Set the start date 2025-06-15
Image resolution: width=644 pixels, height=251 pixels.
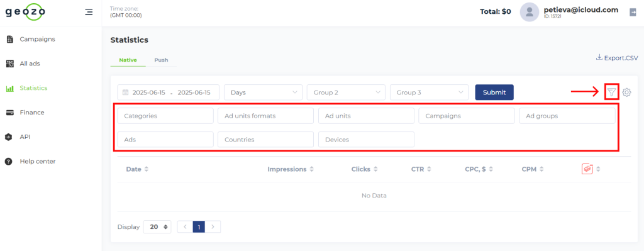148,92
